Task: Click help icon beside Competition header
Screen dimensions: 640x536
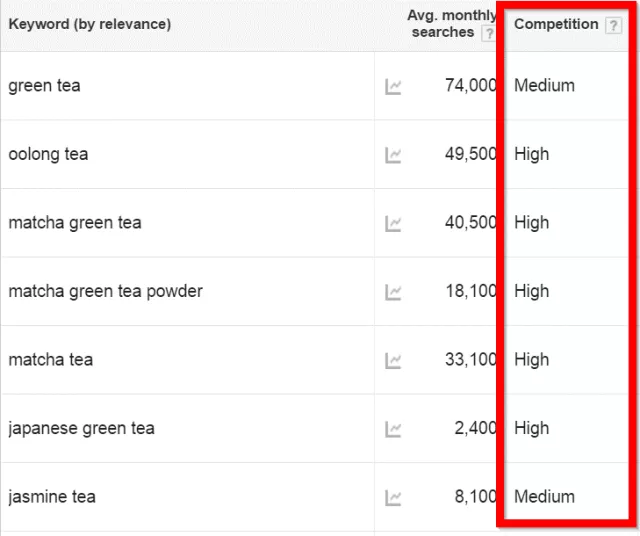Action: tap(613, 25)
